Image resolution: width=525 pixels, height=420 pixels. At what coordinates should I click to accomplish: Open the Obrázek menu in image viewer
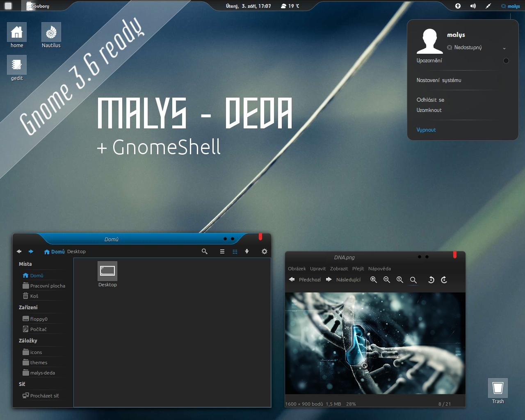pos(297,269)
